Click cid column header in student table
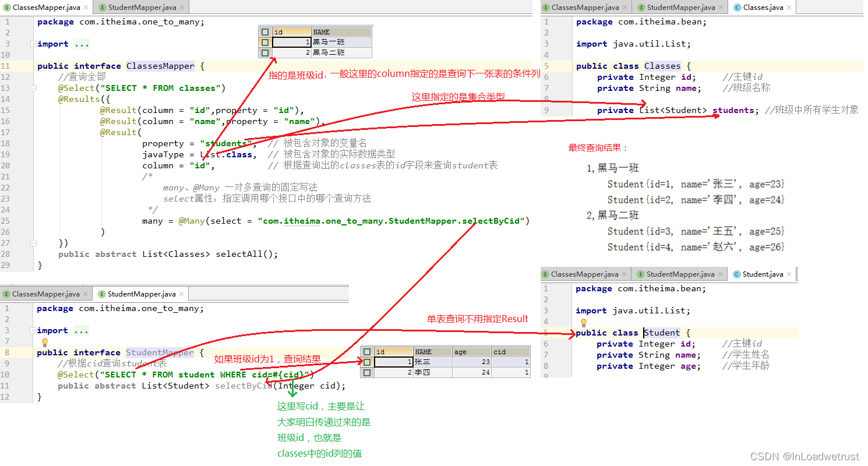 (x=511, y=352)
